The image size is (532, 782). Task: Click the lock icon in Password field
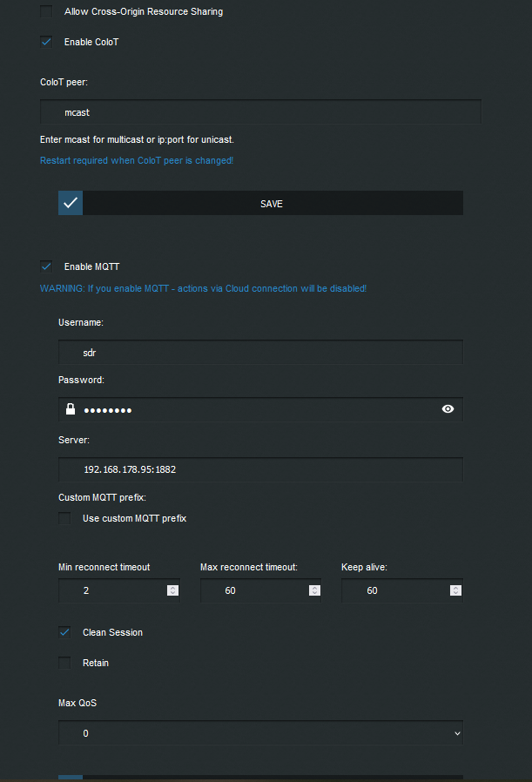point(70,409)
